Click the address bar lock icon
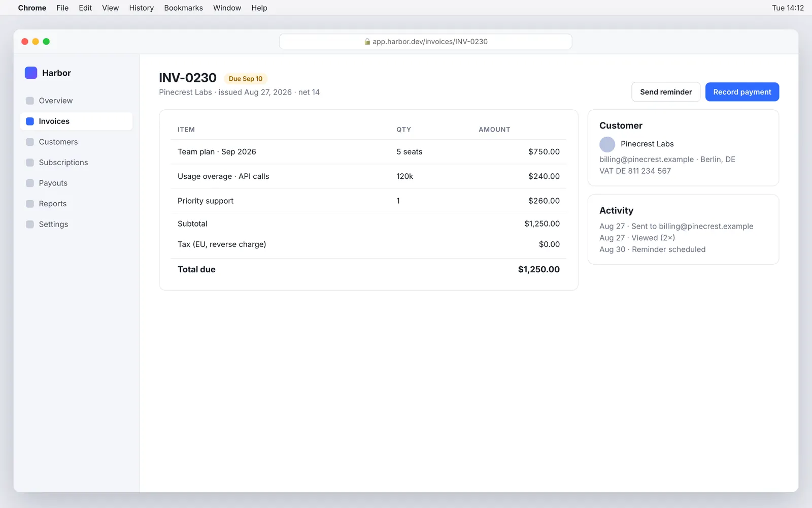Viewport: 812px width, 508px height. tap(367, 42)
